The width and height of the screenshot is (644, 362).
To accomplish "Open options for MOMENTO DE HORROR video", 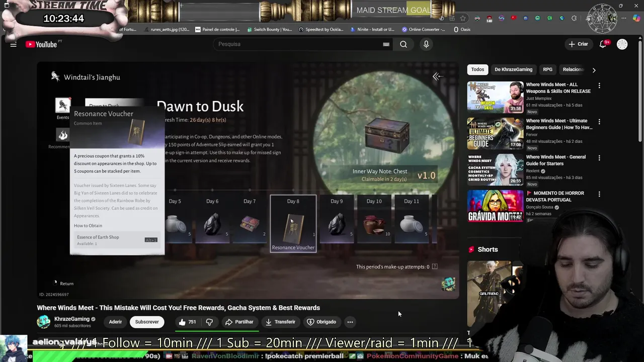I will 599,195.
